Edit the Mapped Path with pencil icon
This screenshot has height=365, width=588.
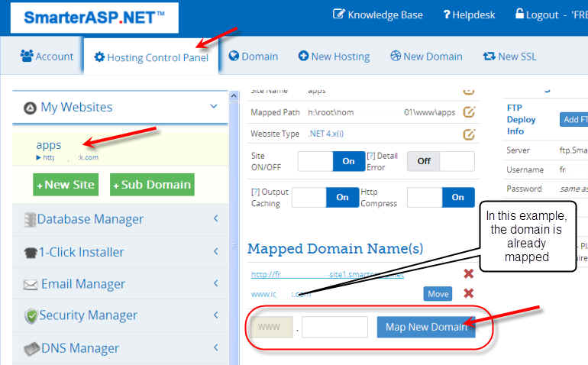(x=469, y=112)
